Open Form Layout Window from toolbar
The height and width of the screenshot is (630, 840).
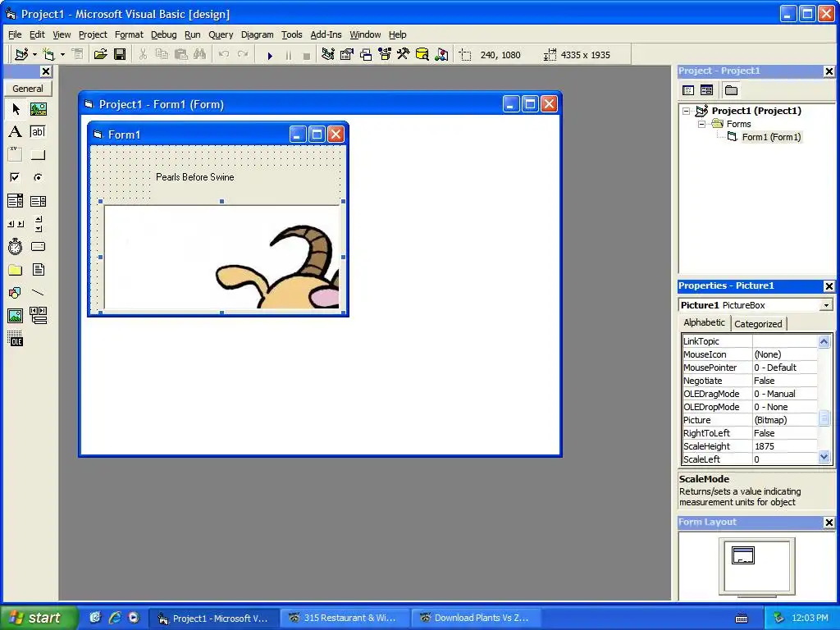coord(366,55)
